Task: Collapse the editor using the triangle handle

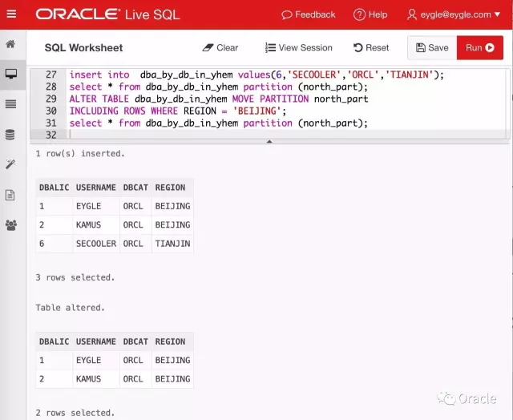Action: (x=269, y=141)
